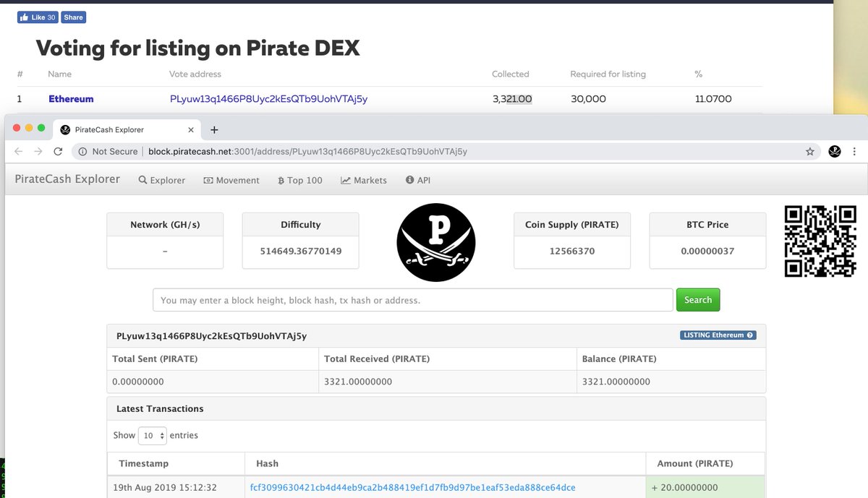Click the green Search button

pos(698,300)
